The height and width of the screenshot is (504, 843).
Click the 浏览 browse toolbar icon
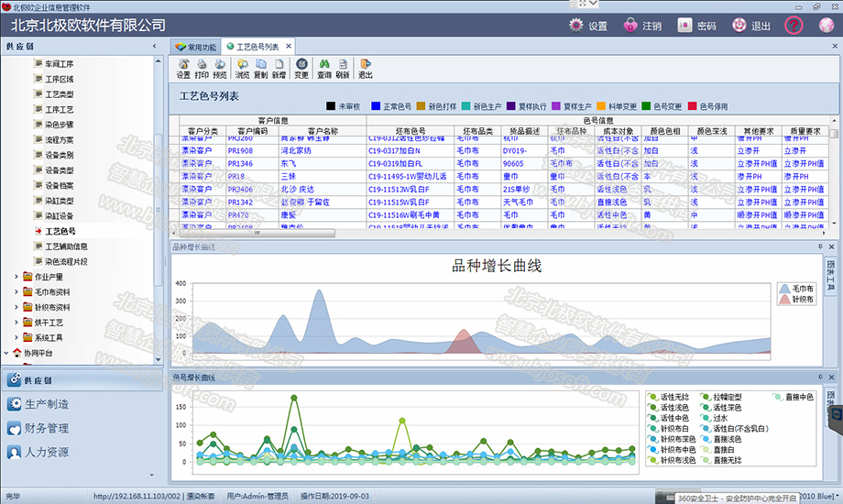pyautogui.click(x=243, y=69)
